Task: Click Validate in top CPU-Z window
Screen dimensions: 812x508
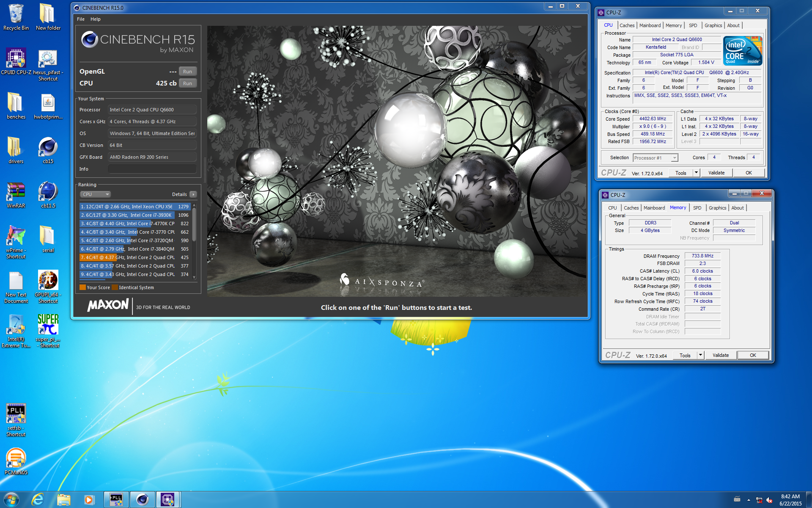Action: (716, 173)
